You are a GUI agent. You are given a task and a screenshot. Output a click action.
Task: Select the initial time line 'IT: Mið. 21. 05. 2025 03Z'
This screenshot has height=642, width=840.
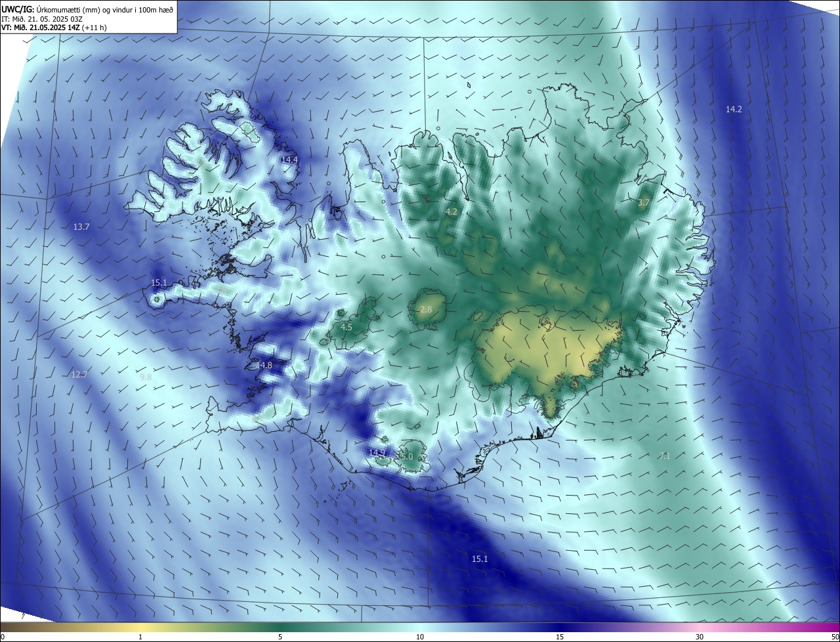(x=42, y=18)
